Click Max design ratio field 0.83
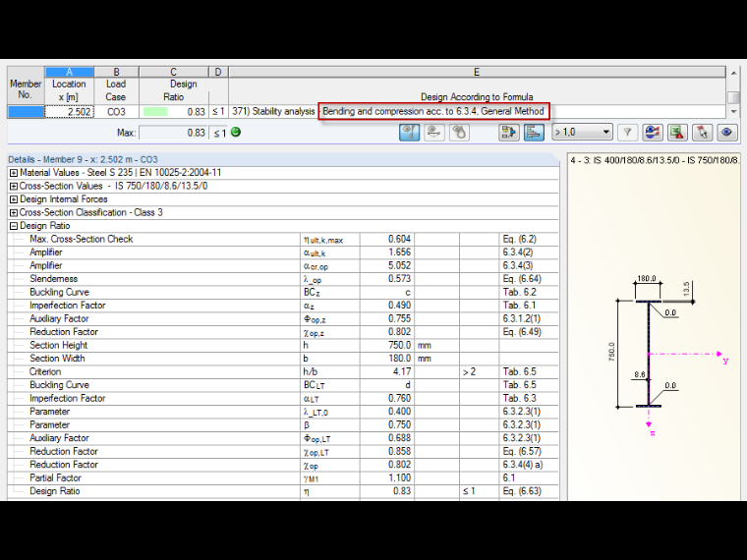 coord(173,133)
